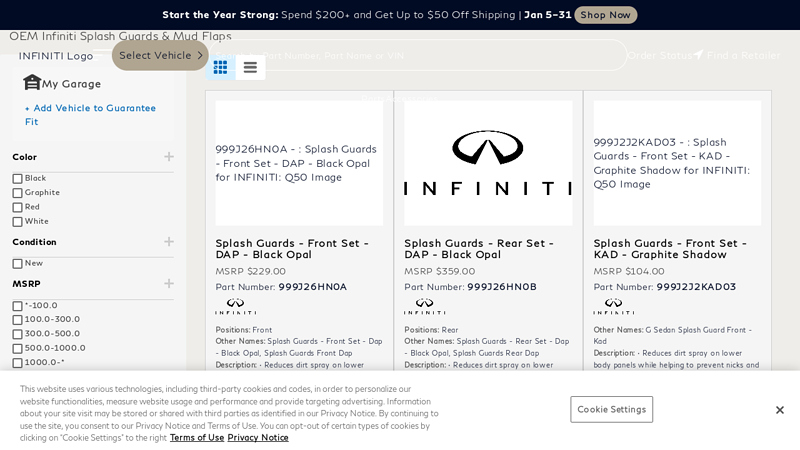Open the My Garage house icon
Viewport: 800px width, 450px height.
pos(32,83)
